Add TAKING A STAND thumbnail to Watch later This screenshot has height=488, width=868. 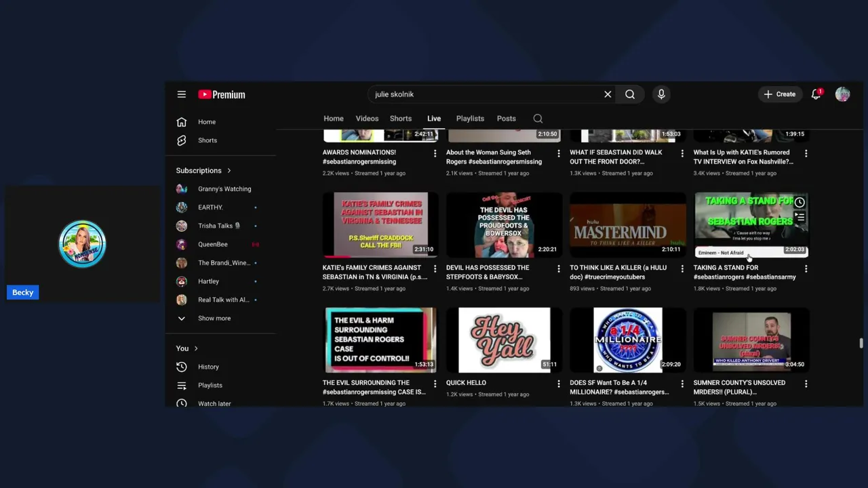point(800,202)
